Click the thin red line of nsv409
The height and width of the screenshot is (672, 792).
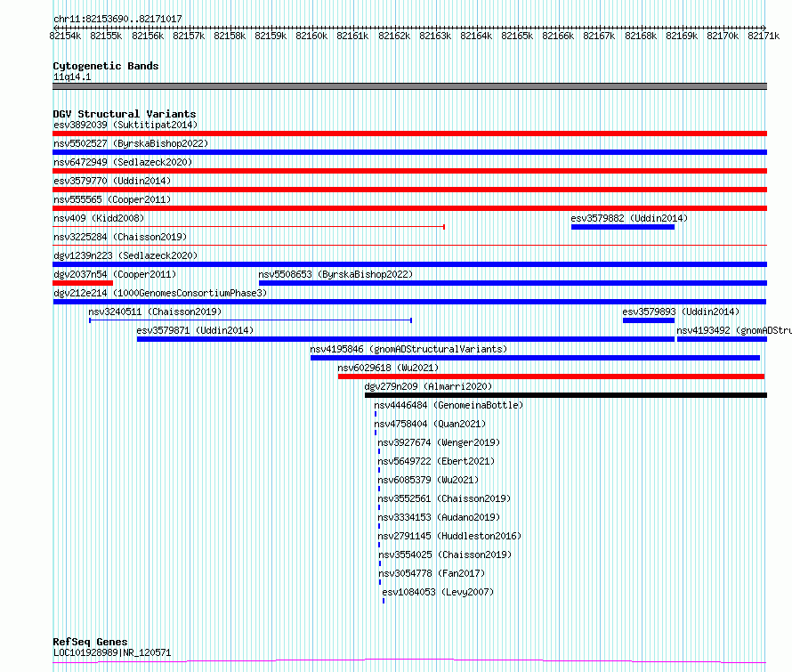tap(248, 227)
